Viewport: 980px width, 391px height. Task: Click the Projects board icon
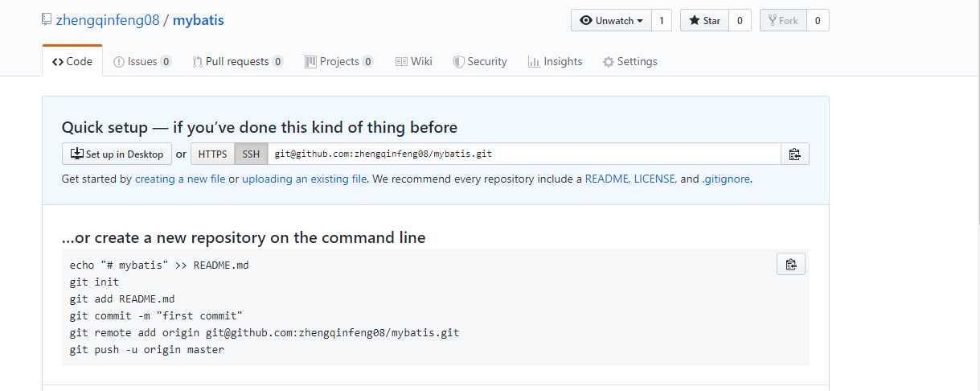(310, 62)
